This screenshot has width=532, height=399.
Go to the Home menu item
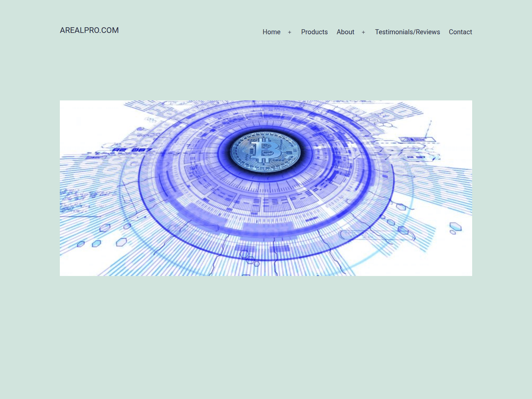point(271,32)
